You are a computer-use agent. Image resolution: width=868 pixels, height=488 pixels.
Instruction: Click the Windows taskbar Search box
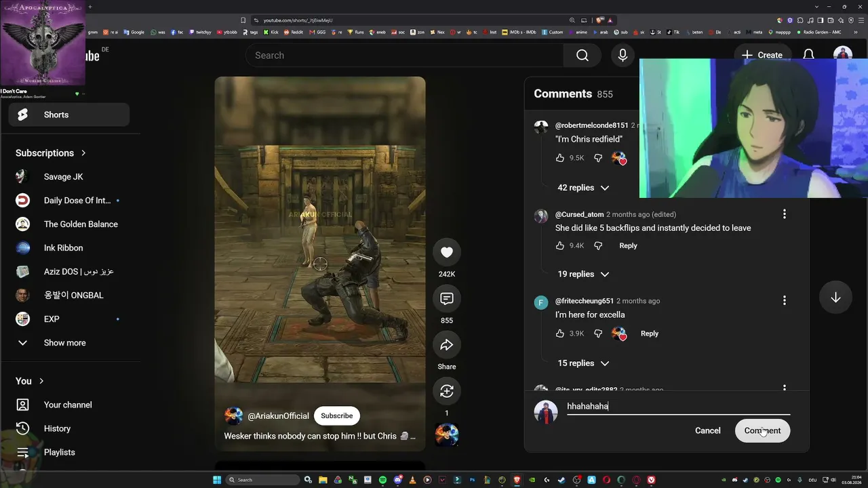pos(263,480)
